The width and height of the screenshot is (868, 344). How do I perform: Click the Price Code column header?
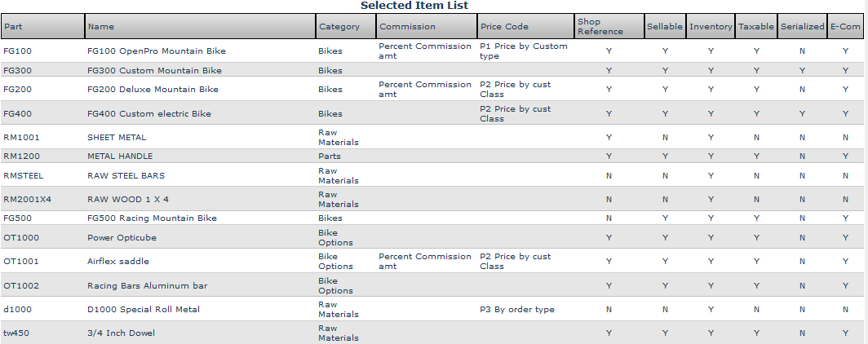click(x=504, y=26)
